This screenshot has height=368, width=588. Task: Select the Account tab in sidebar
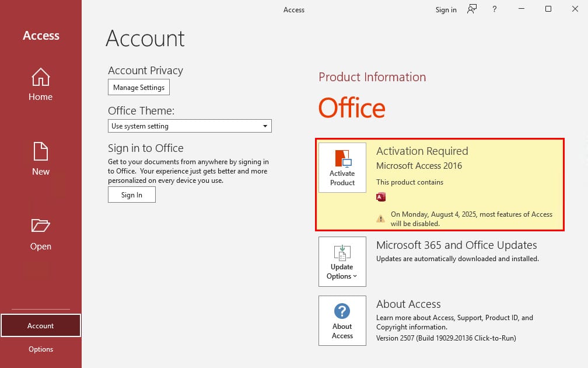[x=40, y=325]
